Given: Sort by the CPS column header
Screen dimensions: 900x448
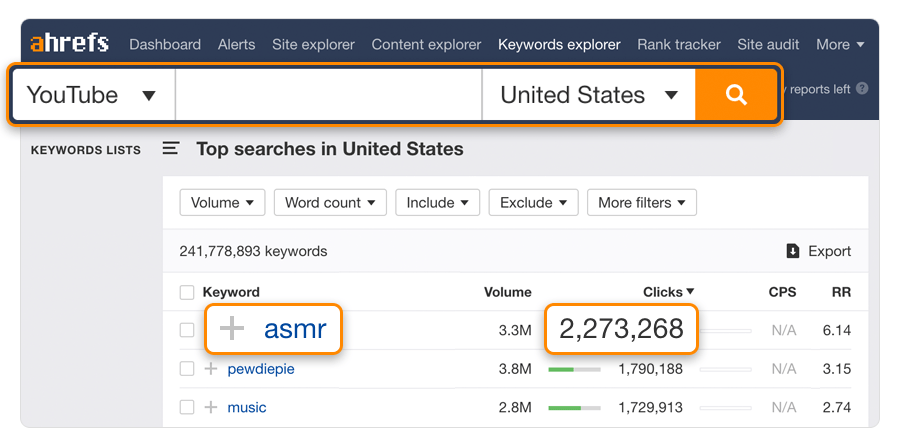Looking at the screenshot, I should tap(782, 292).
